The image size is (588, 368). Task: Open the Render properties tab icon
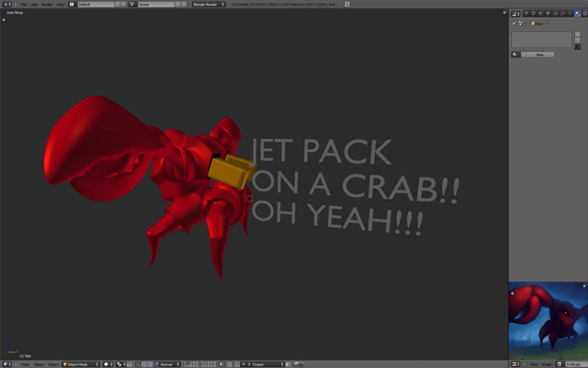coord(525,14)
